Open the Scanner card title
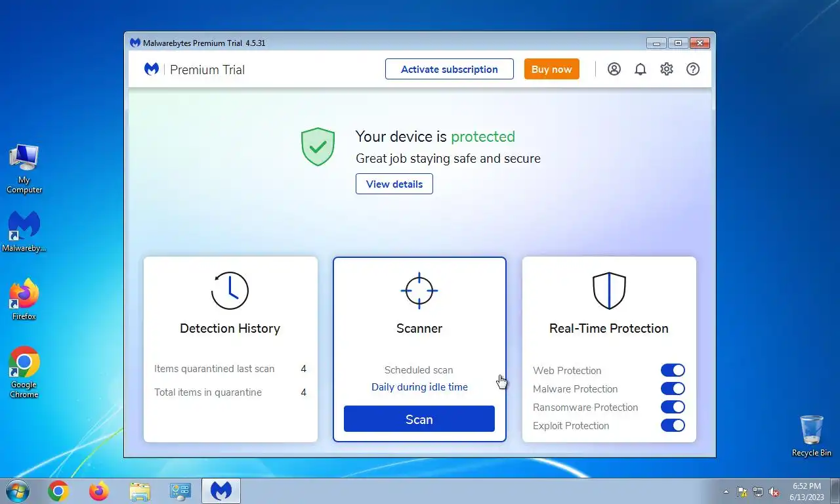Viewport: 840px width, 504px height. 419,328
